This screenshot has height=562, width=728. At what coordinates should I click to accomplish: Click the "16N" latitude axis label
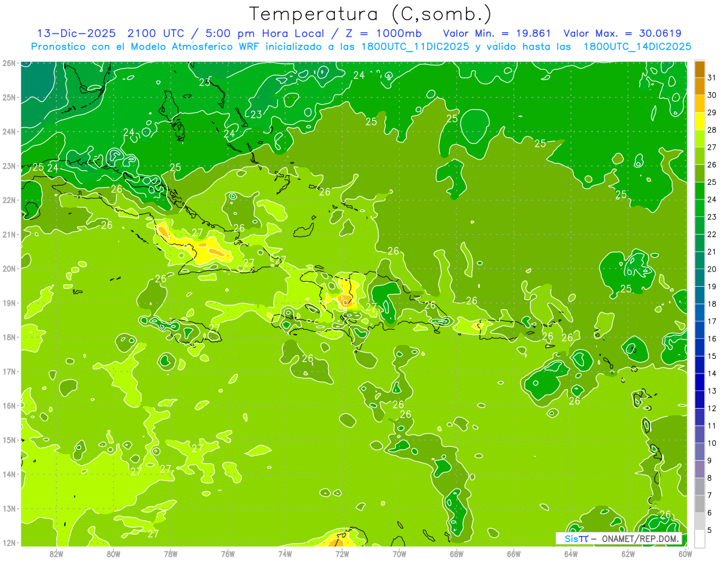[9, 406]
